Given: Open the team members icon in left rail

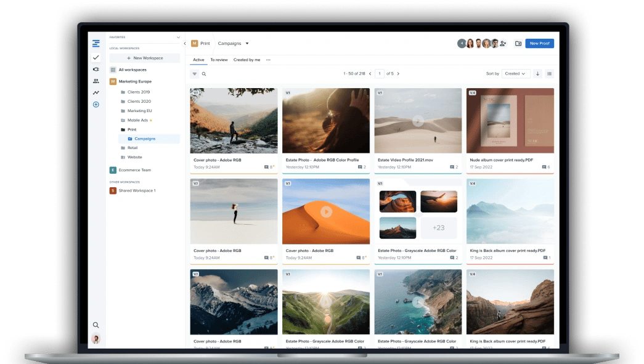Looking at the screenshot, I should [96, 81].
